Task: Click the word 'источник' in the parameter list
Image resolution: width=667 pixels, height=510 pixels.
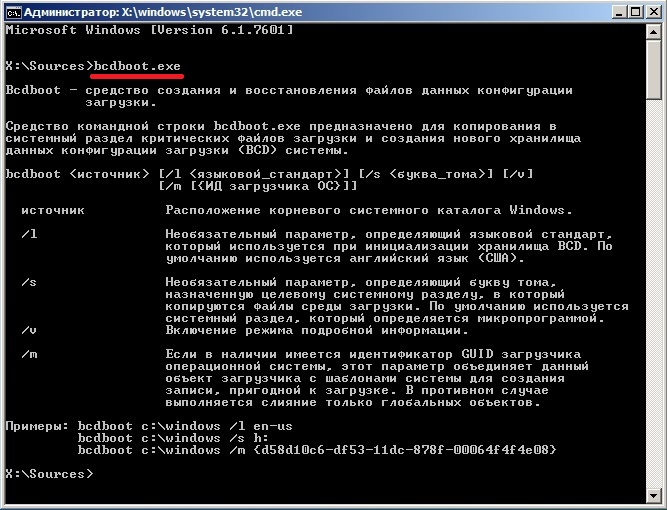Action: pyautogui.click(x=53, y=210)
